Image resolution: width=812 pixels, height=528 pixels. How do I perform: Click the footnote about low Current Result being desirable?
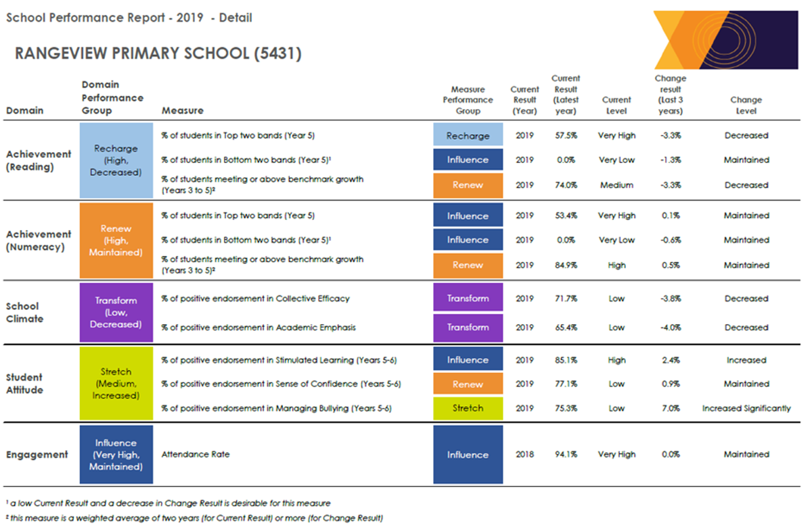168,503
